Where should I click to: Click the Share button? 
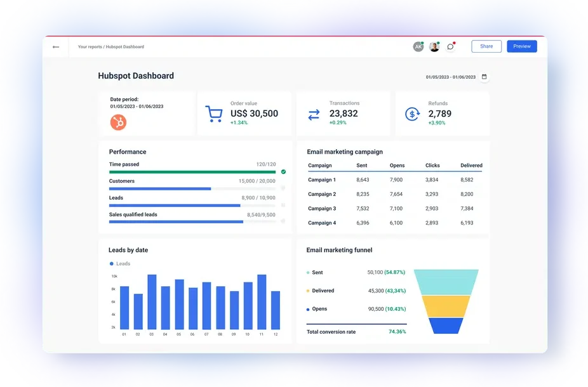[x=486, y=46]
